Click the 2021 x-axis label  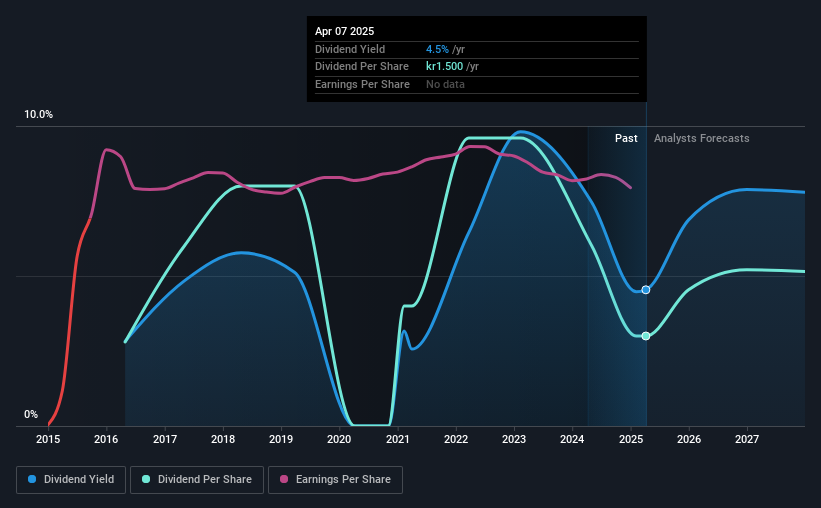click(x=397, y=439)
